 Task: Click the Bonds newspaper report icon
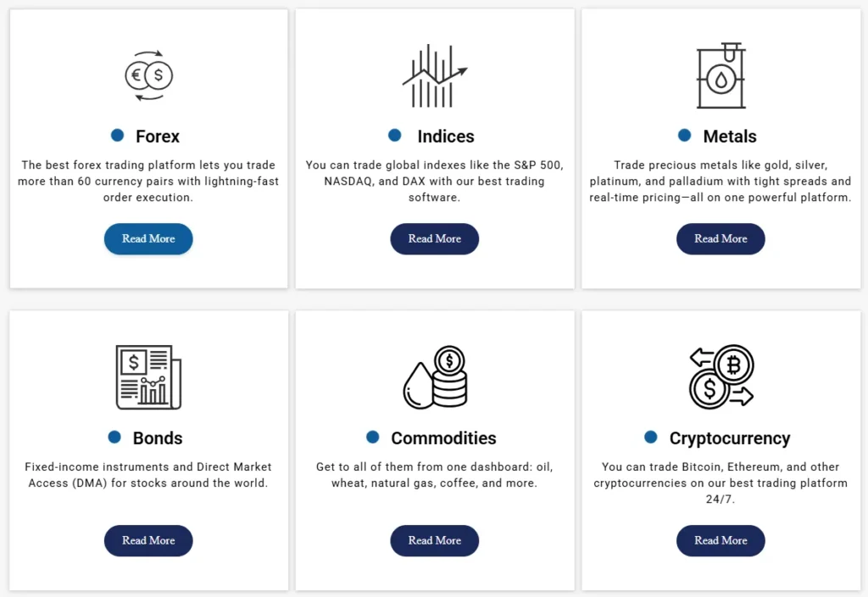(x=148, y=377)
